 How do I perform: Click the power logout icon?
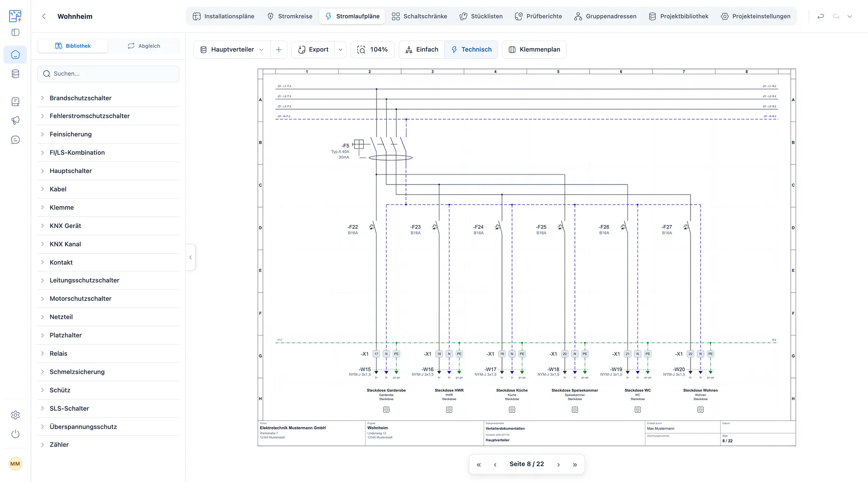click(15, 434)
